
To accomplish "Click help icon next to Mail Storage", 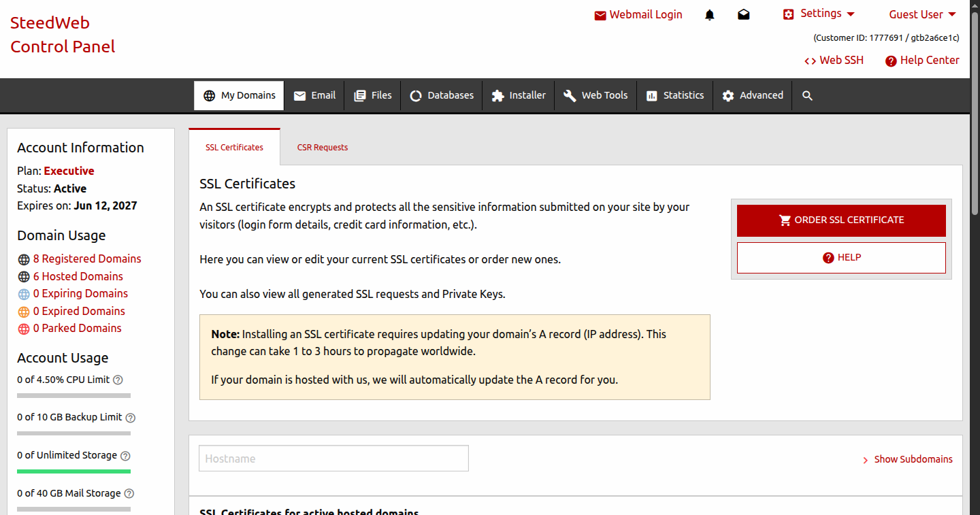I will (129, 494).
